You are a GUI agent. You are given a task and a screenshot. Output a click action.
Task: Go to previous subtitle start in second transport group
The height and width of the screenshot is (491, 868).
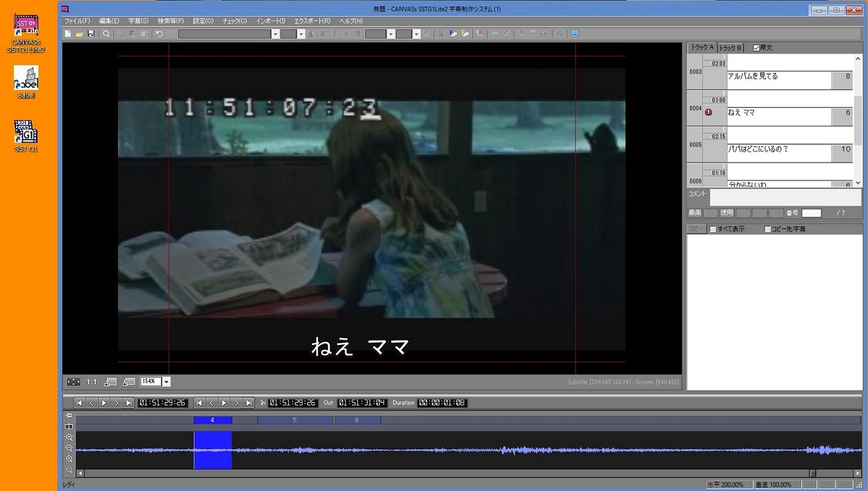[x=199, y=403]
